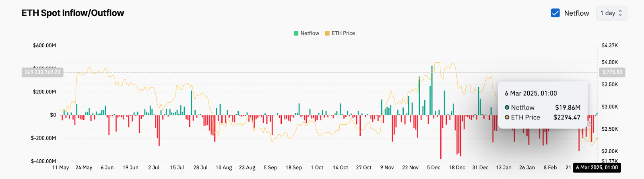Click the tooltip ETH Price value $2294.47

click(567, 117)
